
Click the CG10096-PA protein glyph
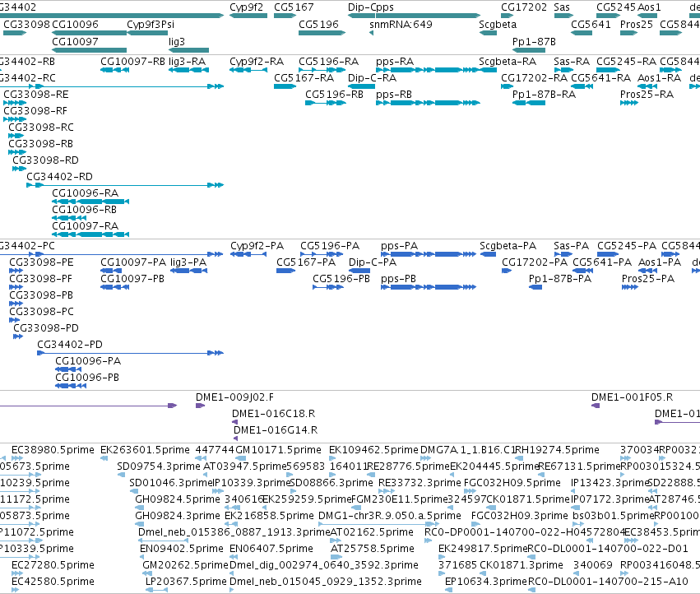click(68, 369)
